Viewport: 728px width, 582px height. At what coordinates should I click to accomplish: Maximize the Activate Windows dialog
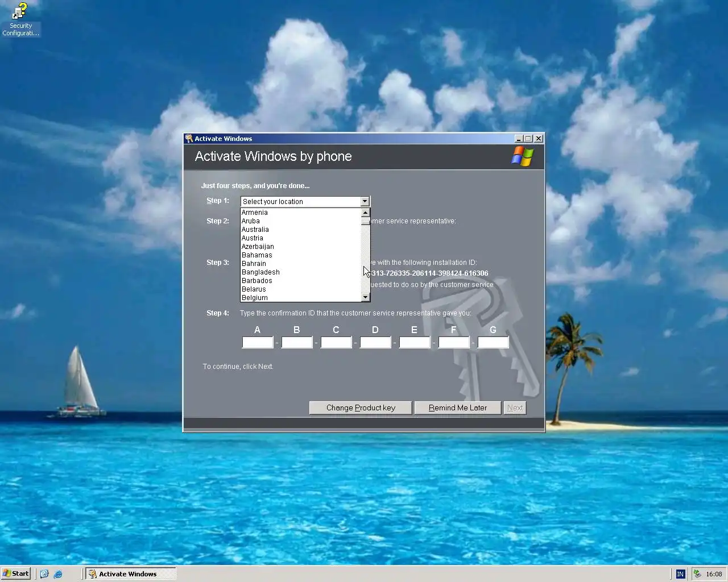tap(528, 138)
